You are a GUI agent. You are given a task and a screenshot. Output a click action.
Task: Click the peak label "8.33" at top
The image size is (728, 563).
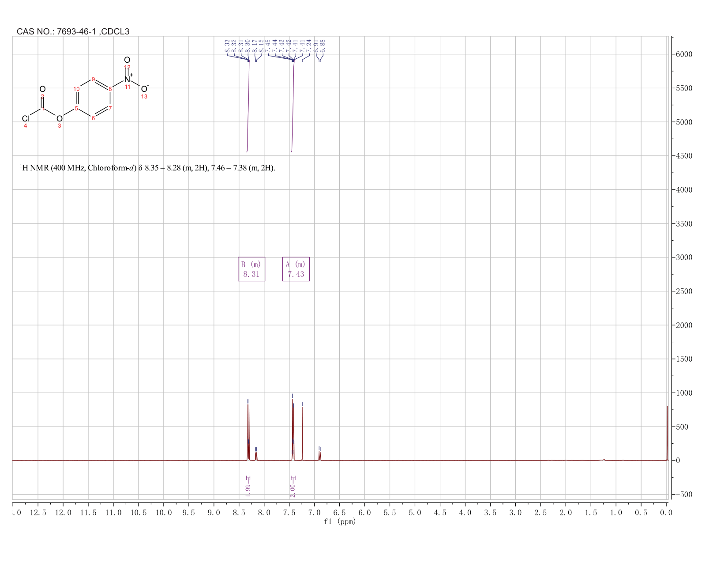click(227, 46)
